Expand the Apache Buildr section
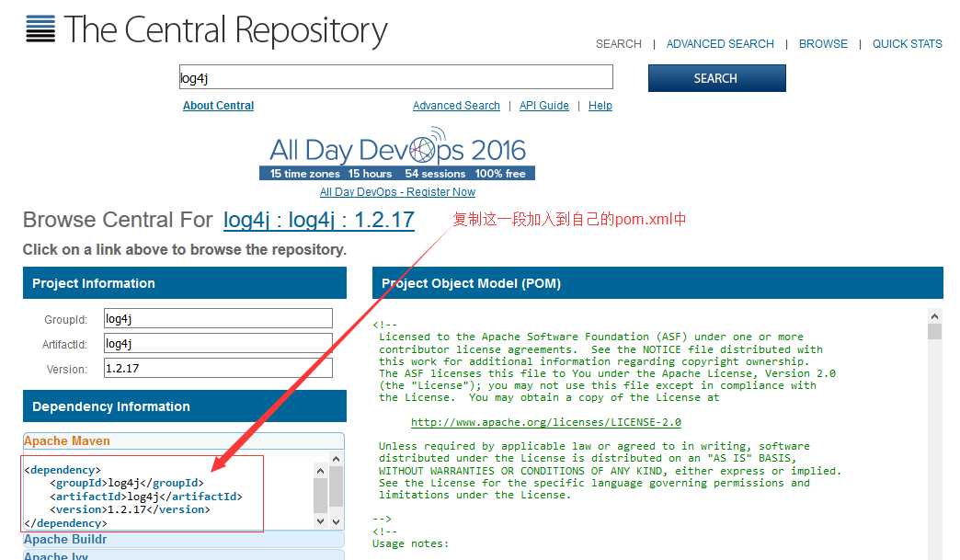This screenshot has width=960, height=560. (x=184, y=539)
